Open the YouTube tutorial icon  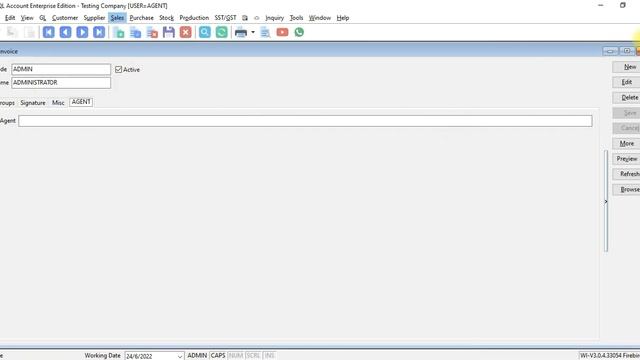[x=282, y=32]
